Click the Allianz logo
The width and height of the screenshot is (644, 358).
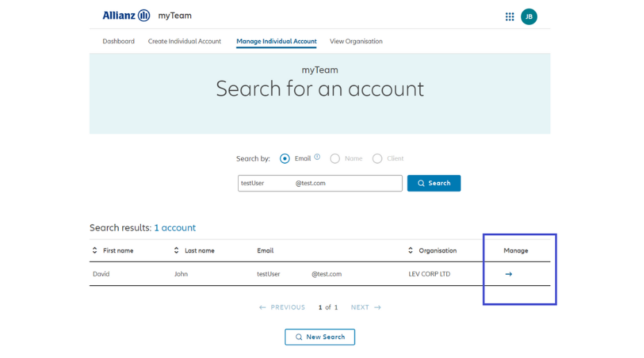(126, 15)
